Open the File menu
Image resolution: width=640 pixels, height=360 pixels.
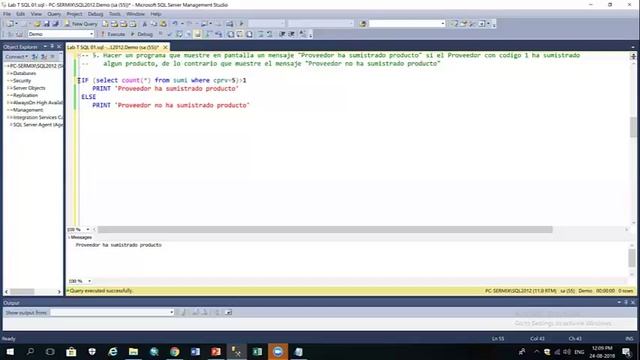click(7, 14)
